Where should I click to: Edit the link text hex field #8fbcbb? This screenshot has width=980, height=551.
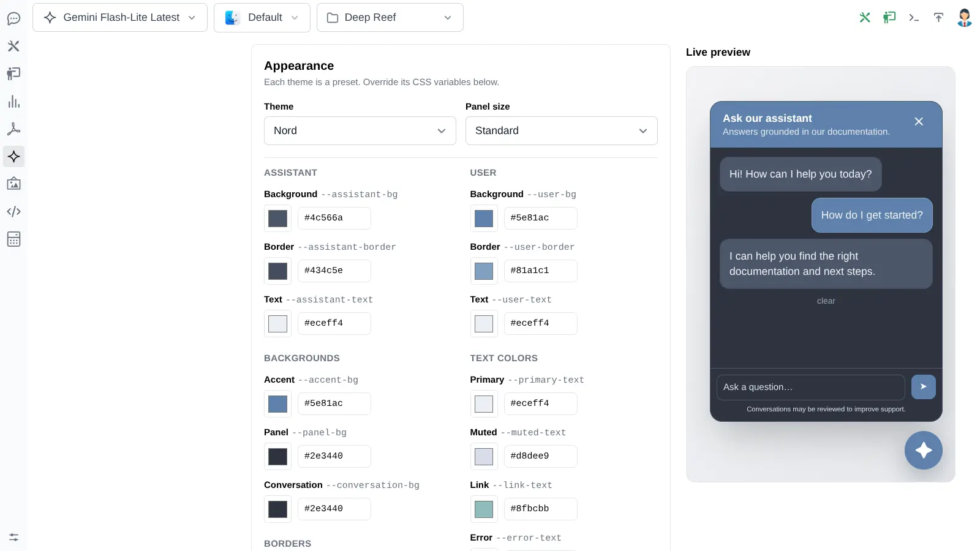tap(541, 509)
